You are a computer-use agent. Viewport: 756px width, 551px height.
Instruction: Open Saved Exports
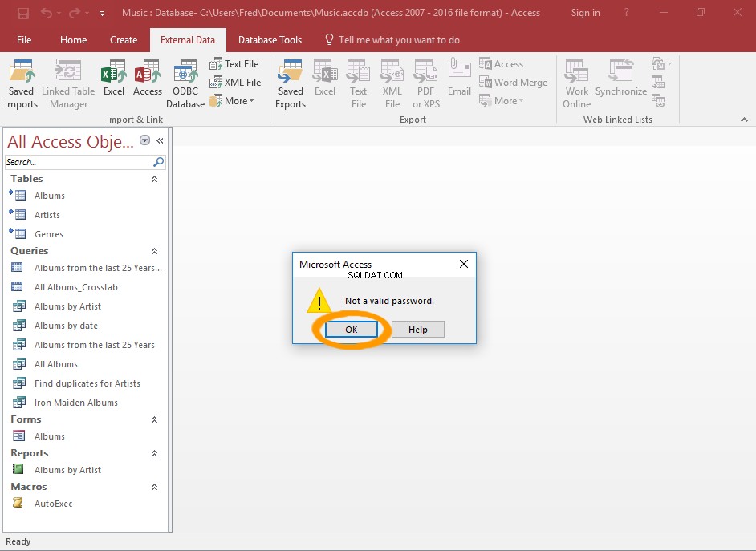(291, 83)
